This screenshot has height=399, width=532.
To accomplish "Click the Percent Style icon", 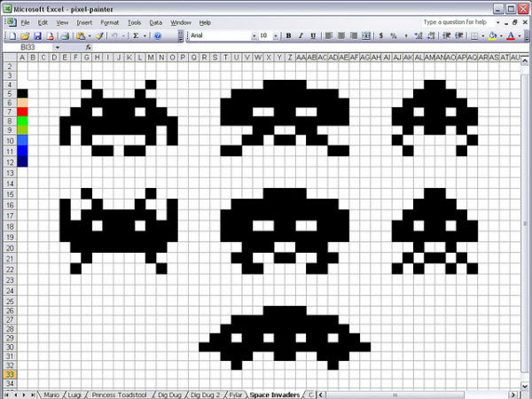I will tap(395, 36).
